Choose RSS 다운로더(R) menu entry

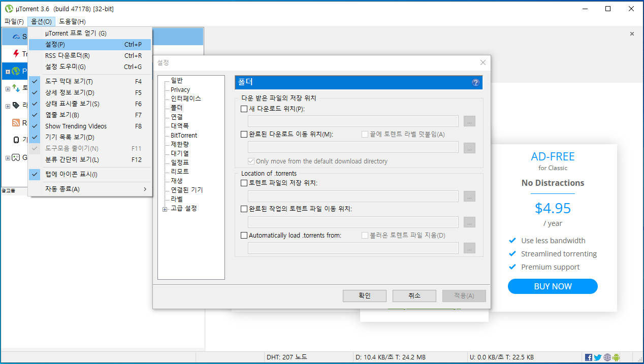coord(89,56)
